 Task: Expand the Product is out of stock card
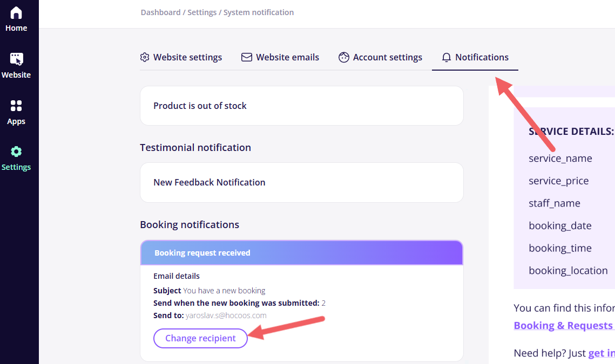click(302, 106)
